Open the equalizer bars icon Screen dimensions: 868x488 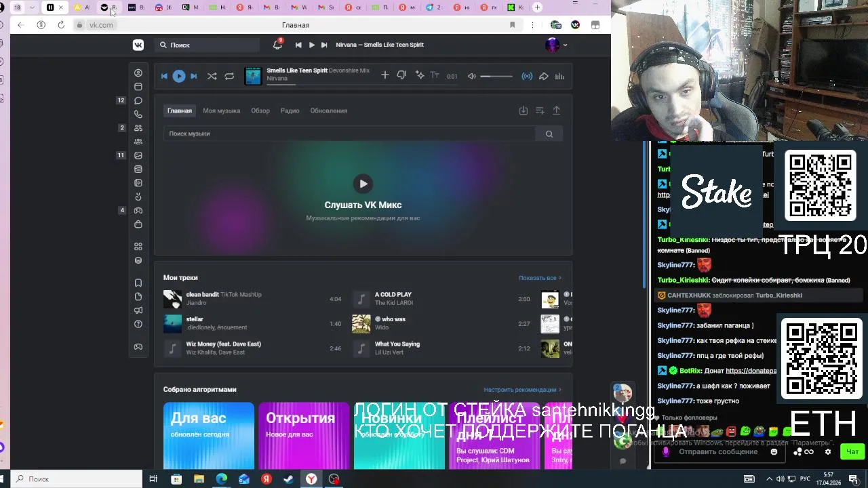click(x=559, y=76)
